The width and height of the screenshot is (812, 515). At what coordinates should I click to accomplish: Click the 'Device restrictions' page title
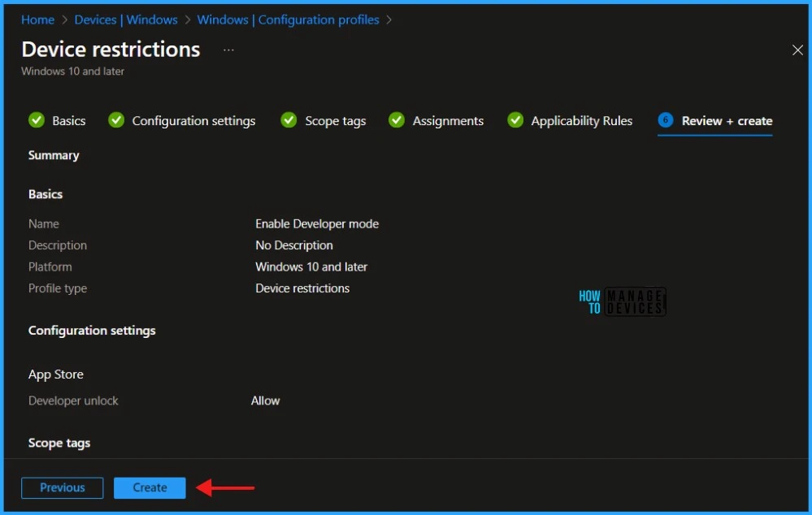[111, 50]
